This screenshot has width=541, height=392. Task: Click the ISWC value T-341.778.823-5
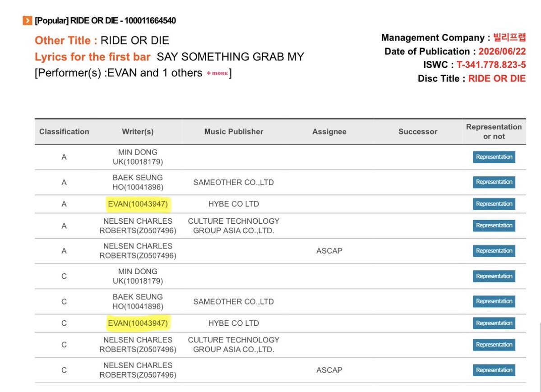(491, 65)
